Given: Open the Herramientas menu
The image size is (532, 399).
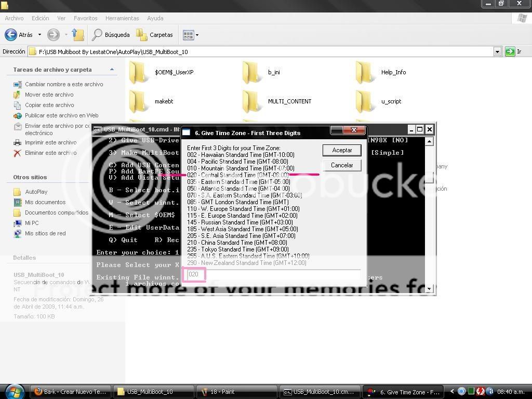Looking at the screenshot, I should (x=122, y=18).
